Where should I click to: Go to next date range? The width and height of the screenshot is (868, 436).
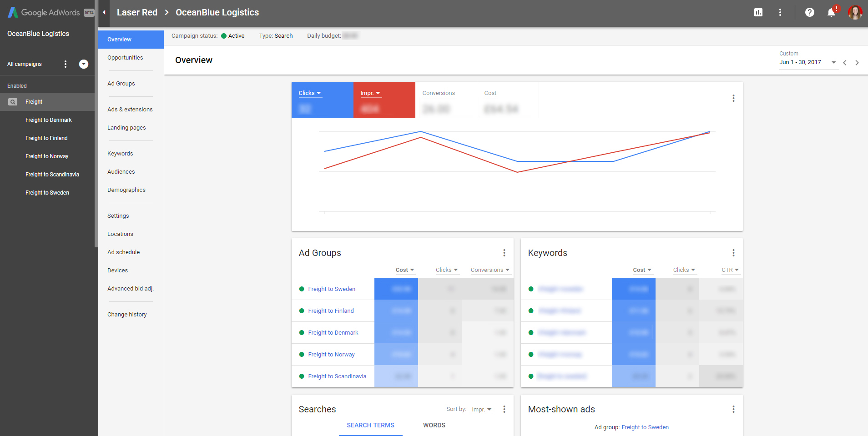click(x=857, y=63)
